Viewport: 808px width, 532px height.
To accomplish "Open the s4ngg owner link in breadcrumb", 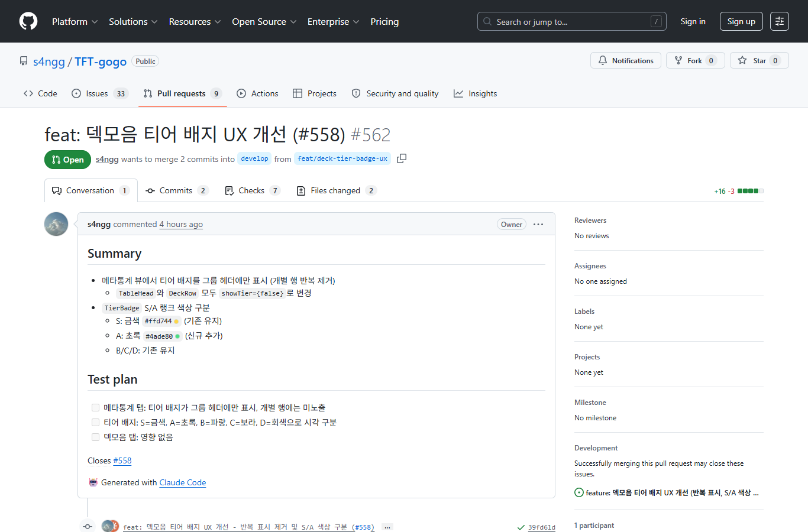I will coord(49,61).
